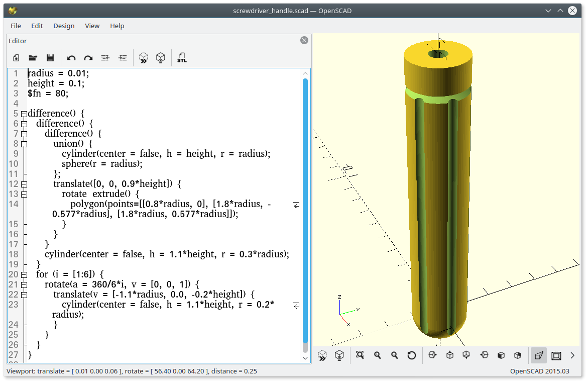Undo the last edit

[x=71, y=58]
